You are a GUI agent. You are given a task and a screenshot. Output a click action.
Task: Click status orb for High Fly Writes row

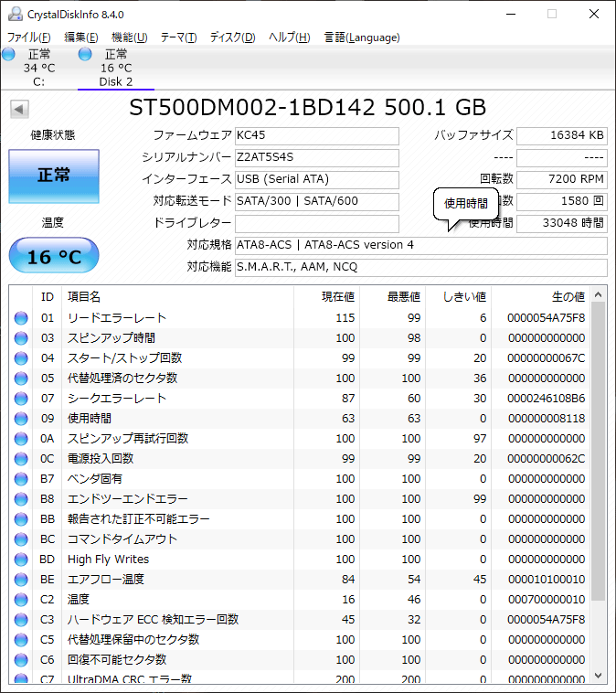click(21, 560)
